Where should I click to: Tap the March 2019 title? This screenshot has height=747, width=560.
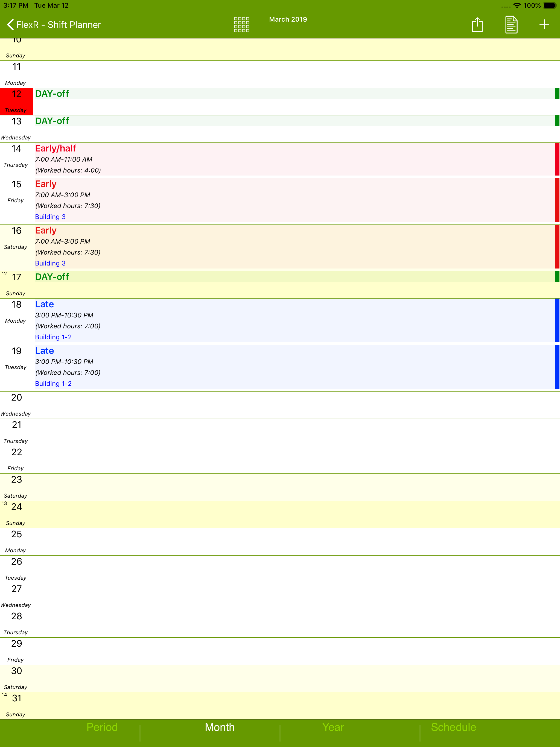pos(288,19)
